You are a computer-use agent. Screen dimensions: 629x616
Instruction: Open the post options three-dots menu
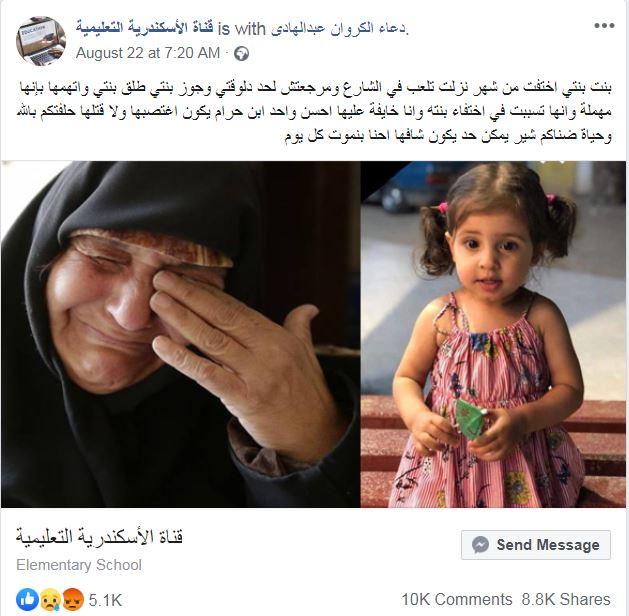click(604, 26)
